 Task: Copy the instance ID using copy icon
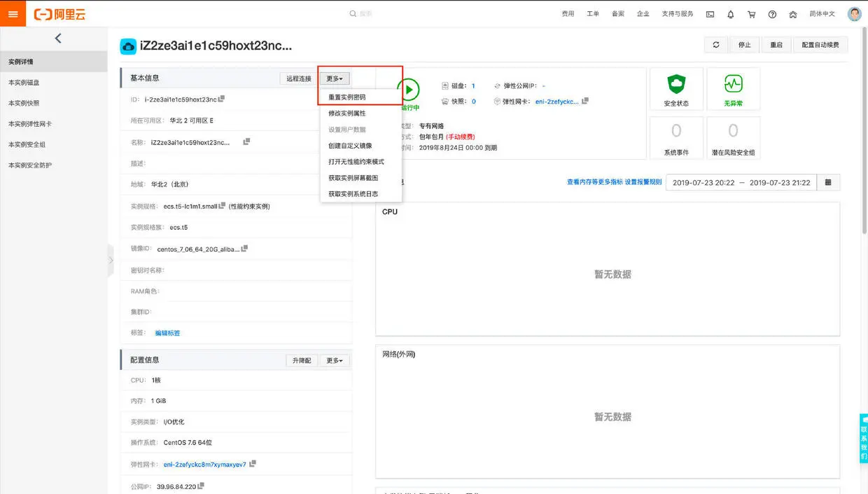point(221,99)
